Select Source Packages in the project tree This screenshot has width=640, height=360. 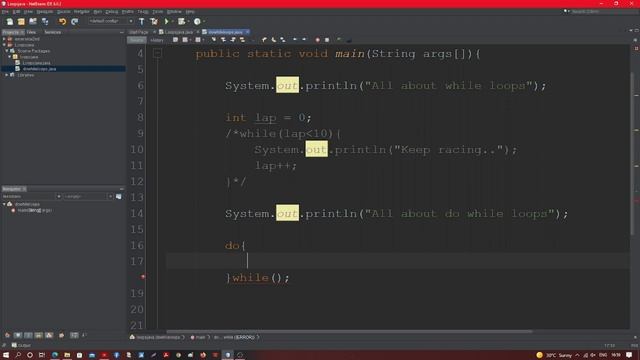click(x=33, y=51)
